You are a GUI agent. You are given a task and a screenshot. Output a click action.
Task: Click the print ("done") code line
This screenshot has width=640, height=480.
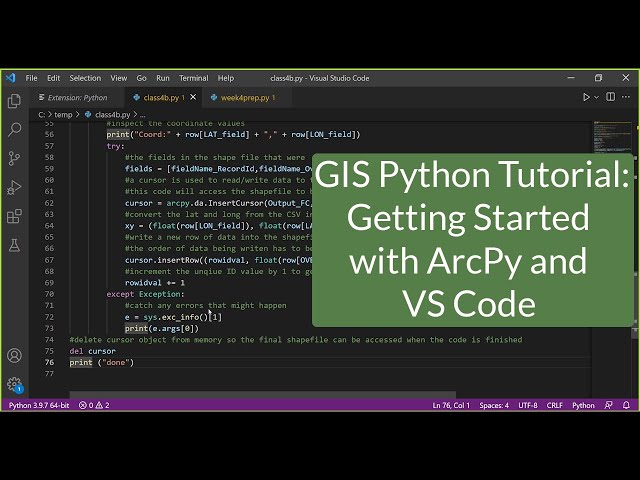102,362
